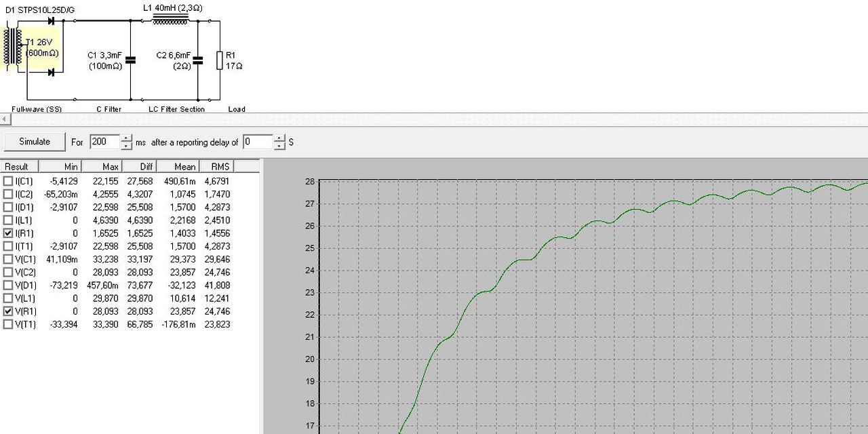Image resolution: width=868 pixels, height=434 pixels.
Task: Click the I(C2) RMS value 1,7470
Action: [x=217, y=194]
